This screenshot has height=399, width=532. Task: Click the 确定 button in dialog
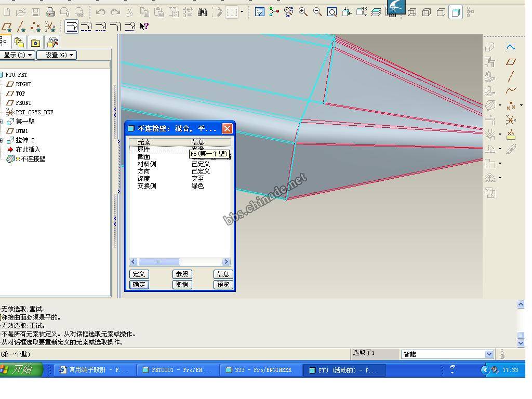139,285
